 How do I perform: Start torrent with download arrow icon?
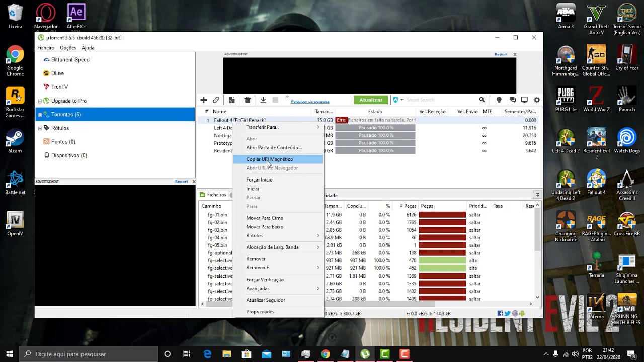click(263, 100)
